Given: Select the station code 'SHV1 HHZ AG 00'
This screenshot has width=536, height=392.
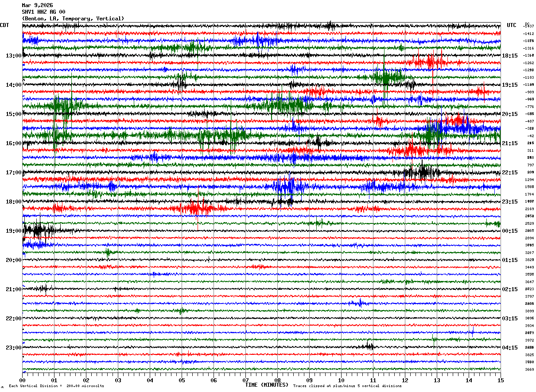Looking at the screenshot, I should (43, 12).
